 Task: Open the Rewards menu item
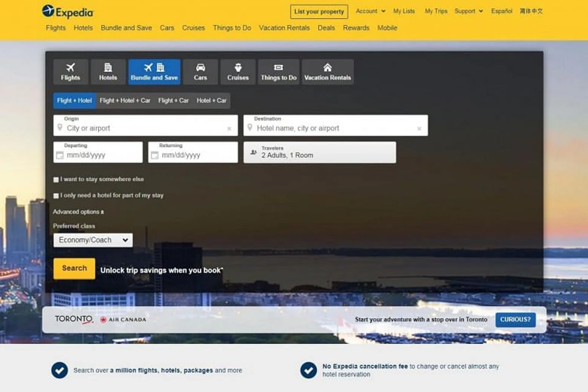pyautogui.click(x=356, y=28)
